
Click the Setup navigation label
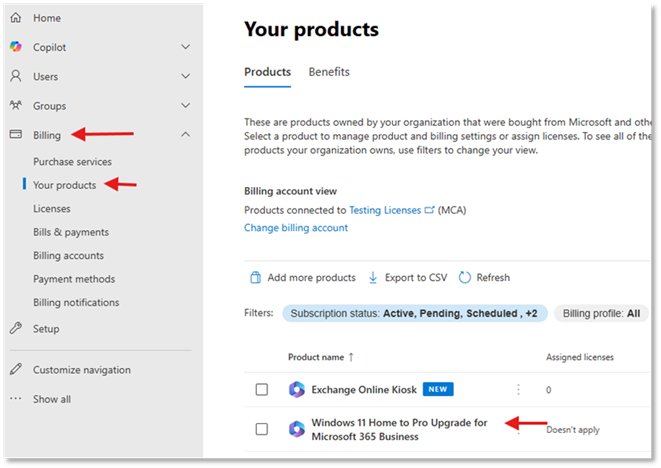[46, 328]
